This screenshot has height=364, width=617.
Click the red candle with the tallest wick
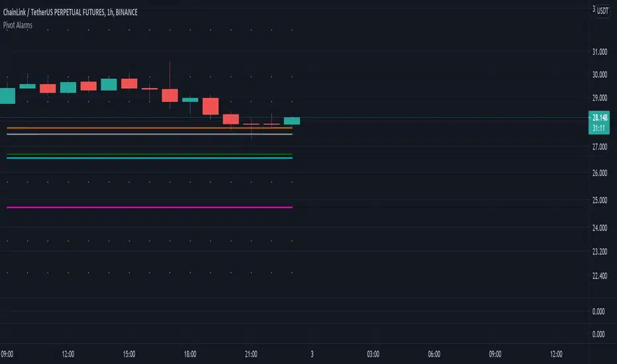169,95
